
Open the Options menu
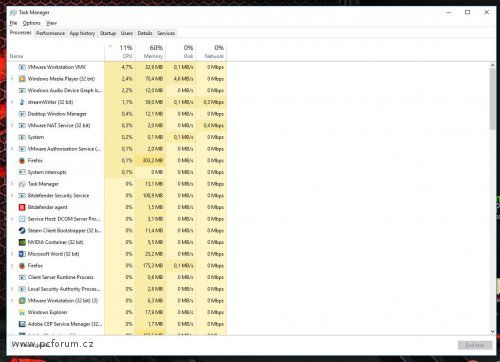point(32,23)
